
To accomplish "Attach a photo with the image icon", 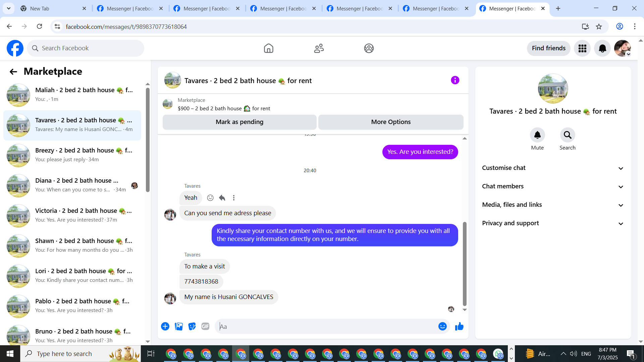I will click(x=179, y=326).
